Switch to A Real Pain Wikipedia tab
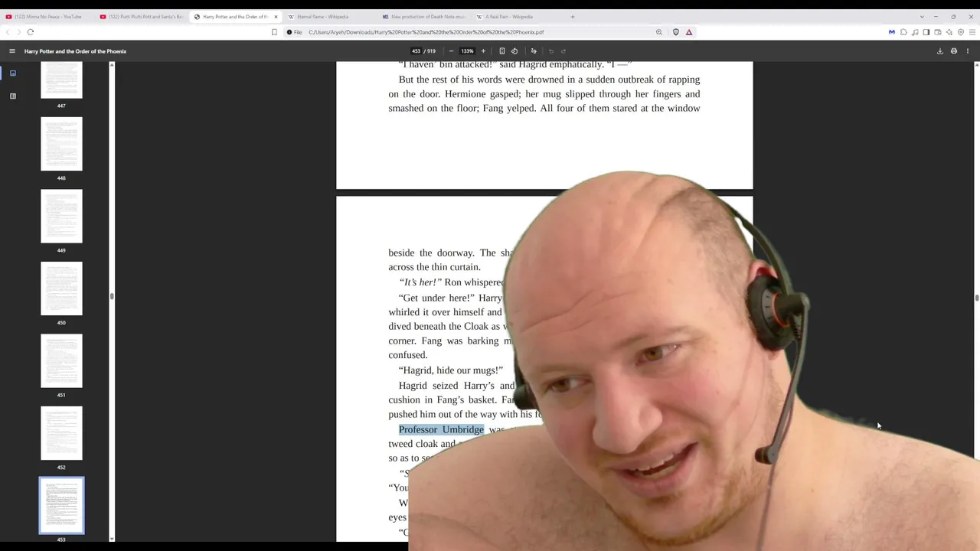The image size is (980, 551). [518, 17]
